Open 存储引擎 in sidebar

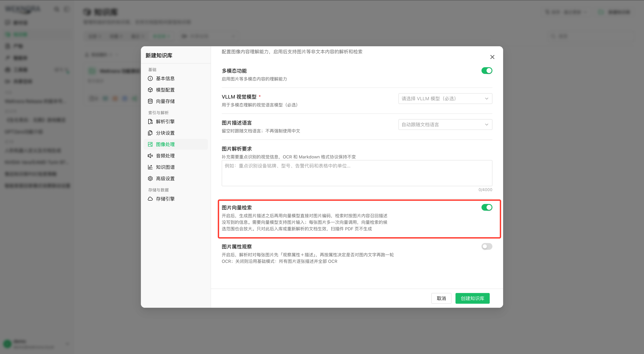click(x=176, y=199)
